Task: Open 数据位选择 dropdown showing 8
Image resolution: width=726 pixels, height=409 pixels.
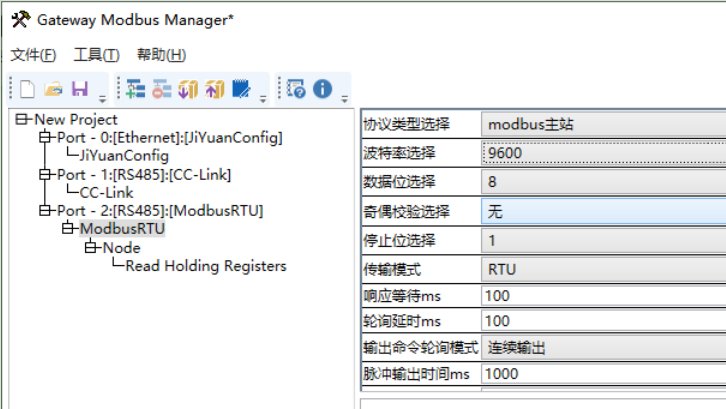Action: coord(604,182)
